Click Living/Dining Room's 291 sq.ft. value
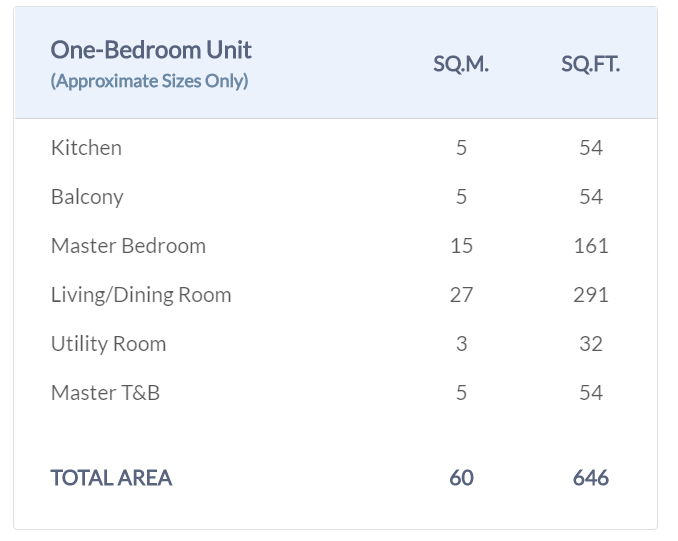Viewport: 678px width, 541px height. [591, 294]
